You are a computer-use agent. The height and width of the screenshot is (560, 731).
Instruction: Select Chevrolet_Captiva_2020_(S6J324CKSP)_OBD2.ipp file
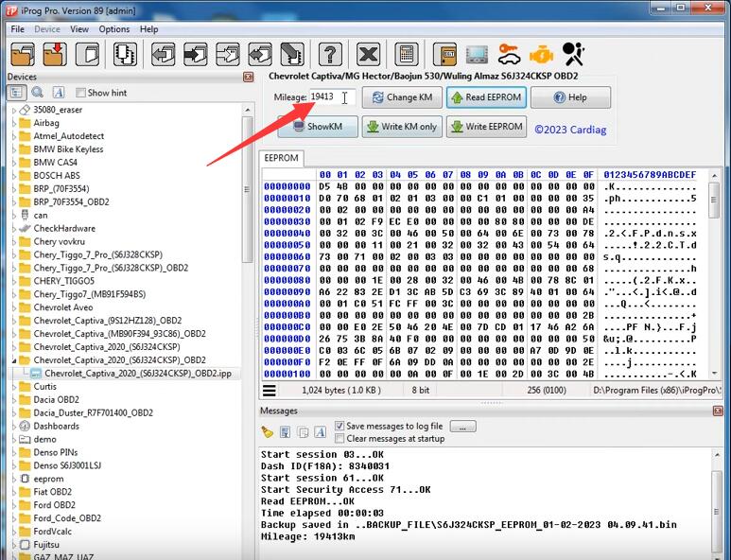(138, 374)
